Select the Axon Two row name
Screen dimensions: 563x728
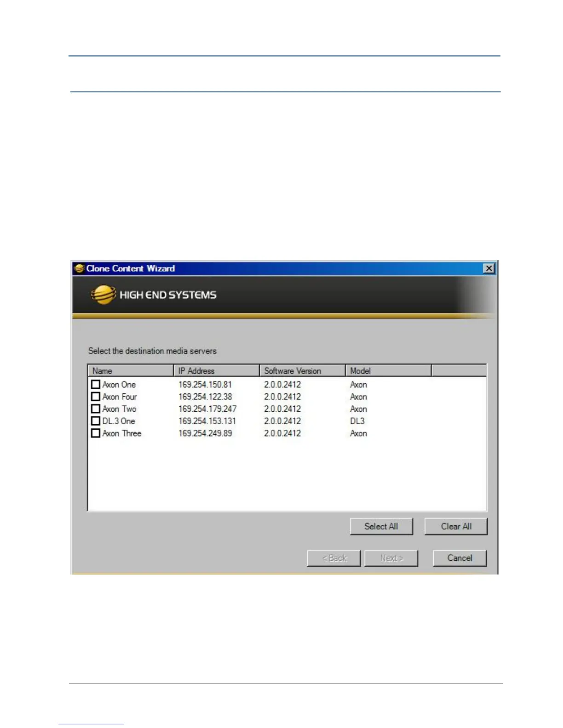pos(119,409)
